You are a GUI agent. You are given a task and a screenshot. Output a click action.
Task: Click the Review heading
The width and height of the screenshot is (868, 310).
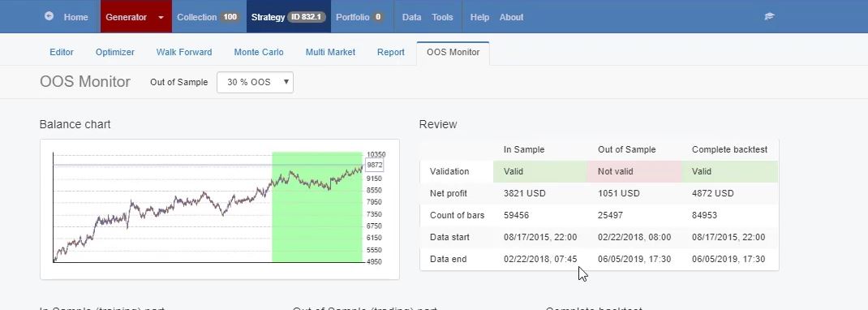point(438,124)
